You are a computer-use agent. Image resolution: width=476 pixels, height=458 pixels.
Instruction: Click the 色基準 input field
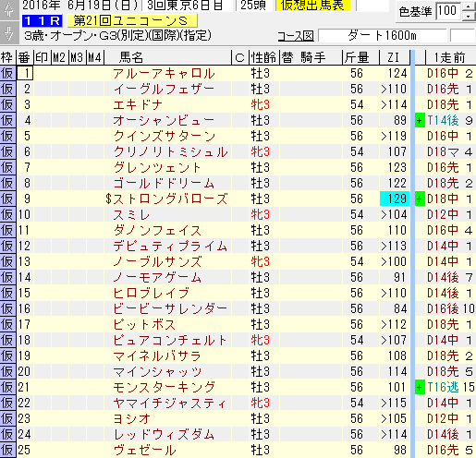pyautogui.click(x=448, y=11)
